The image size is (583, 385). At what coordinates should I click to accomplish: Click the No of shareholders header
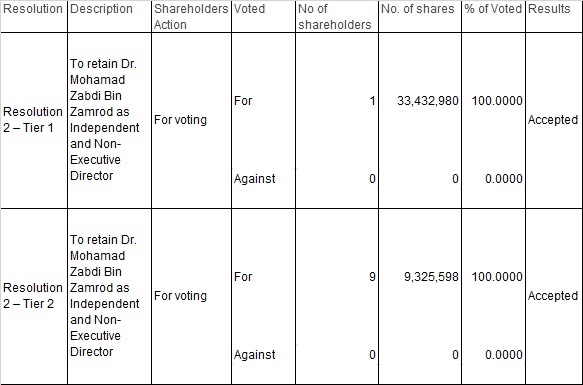click(335, 17)
